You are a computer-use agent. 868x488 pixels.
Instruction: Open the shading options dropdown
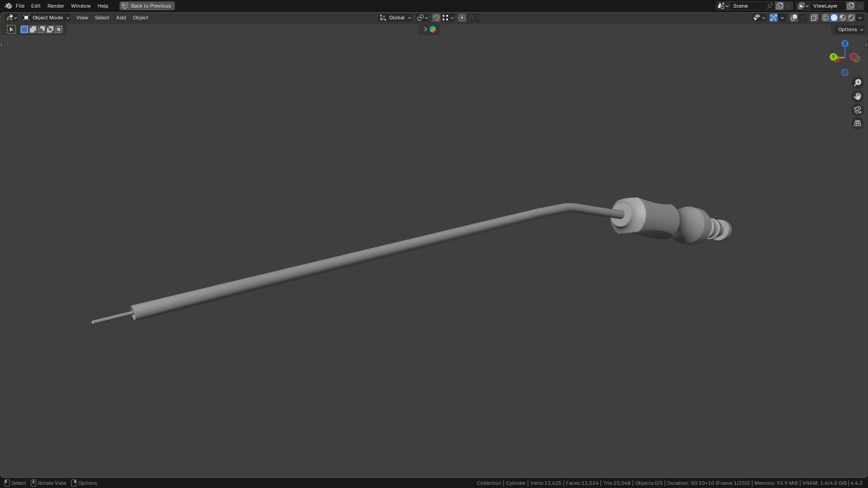tap(860, 18)
